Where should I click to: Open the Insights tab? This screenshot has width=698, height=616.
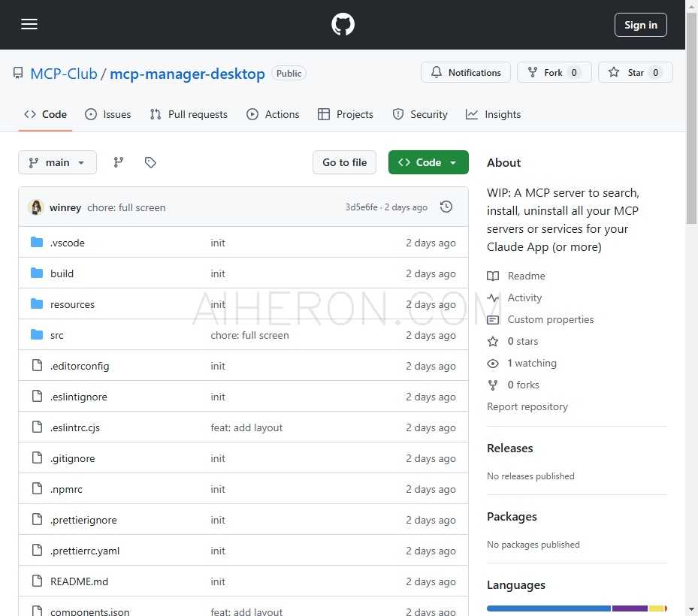493,114
